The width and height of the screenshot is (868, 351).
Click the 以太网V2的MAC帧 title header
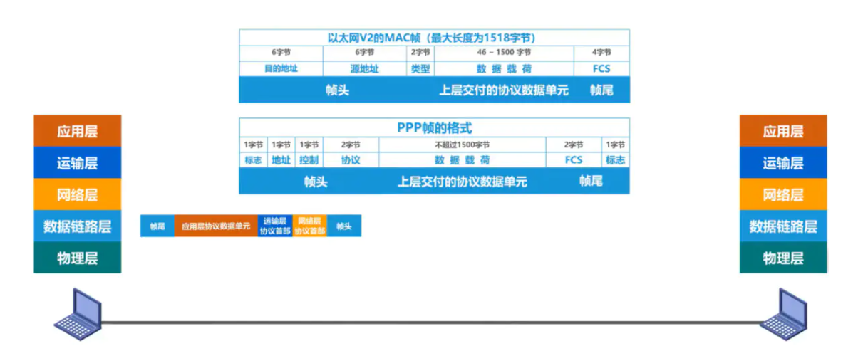click(434, 37)
